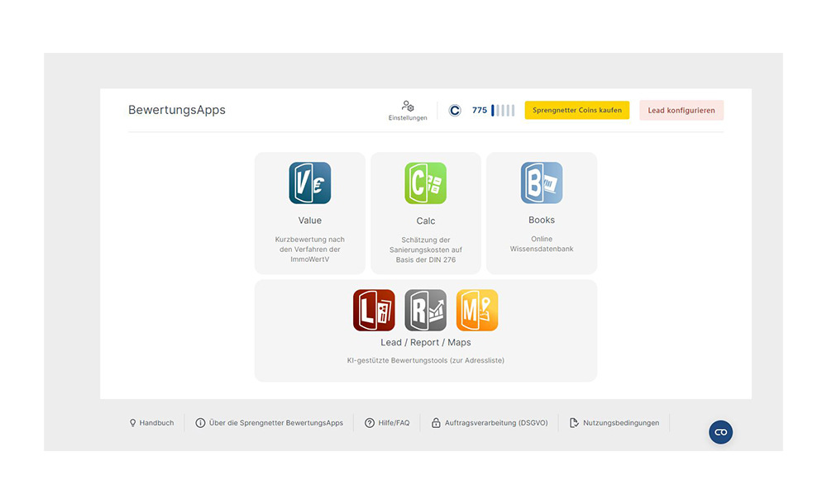Open the blue round chat button

pyautogui.click(x=721, y=432)
